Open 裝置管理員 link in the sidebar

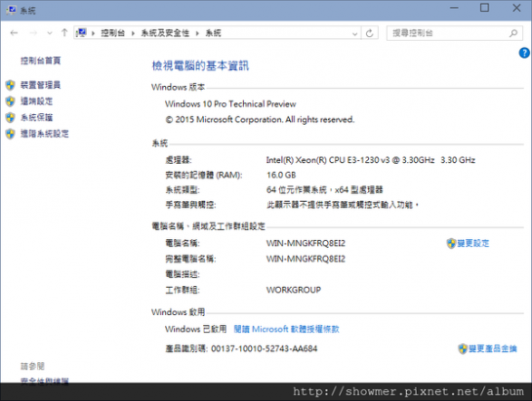coord(41,85)
